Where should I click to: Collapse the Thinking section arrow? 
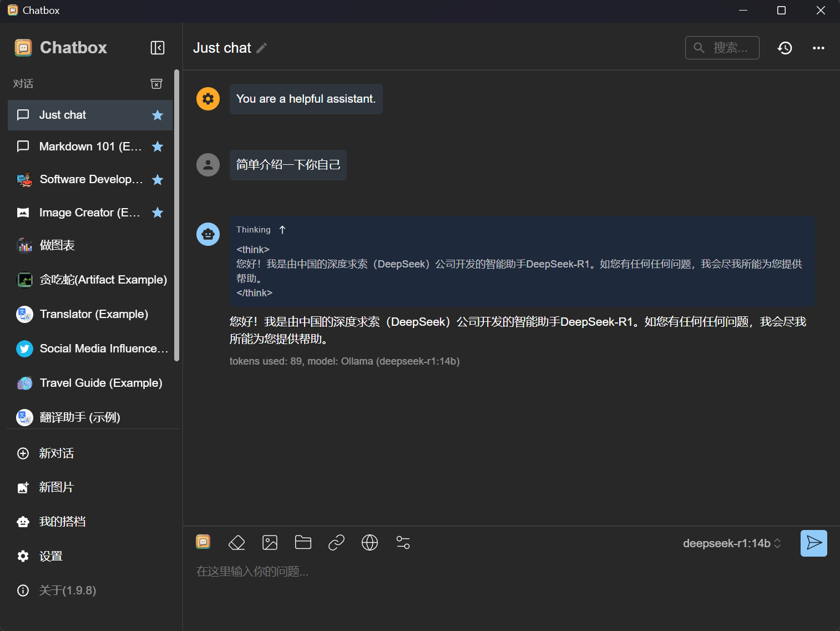282,230
